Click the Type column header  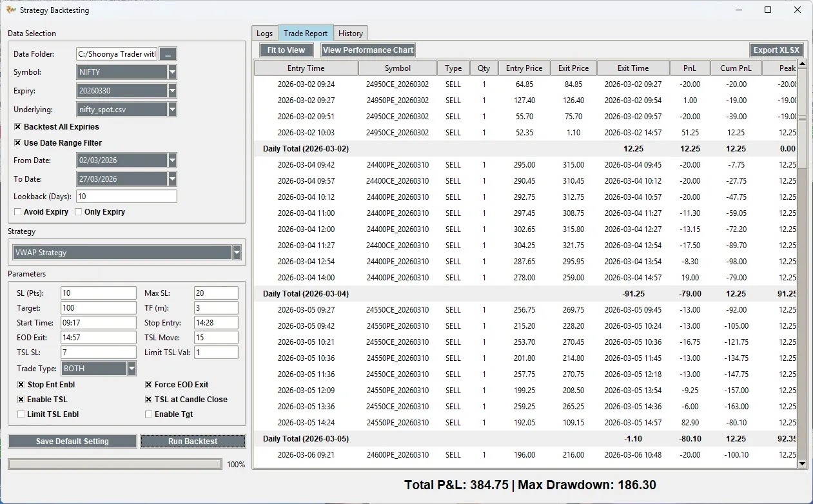tap(453, 68)
